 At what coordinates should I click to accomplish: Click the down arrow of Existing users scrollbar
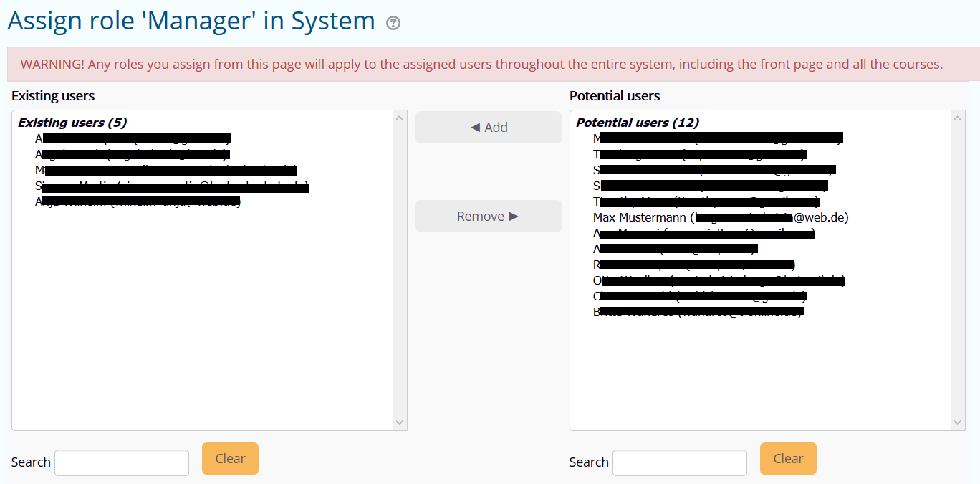click(400, 423)
